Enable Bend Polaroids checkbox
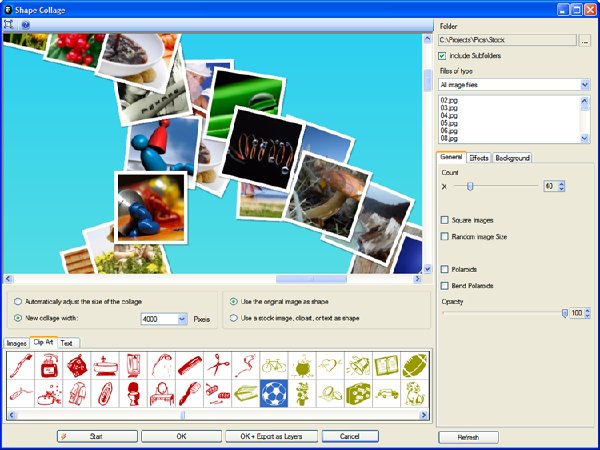The width and height of the screenshot is (600, 450). click(x=444, y=286)
